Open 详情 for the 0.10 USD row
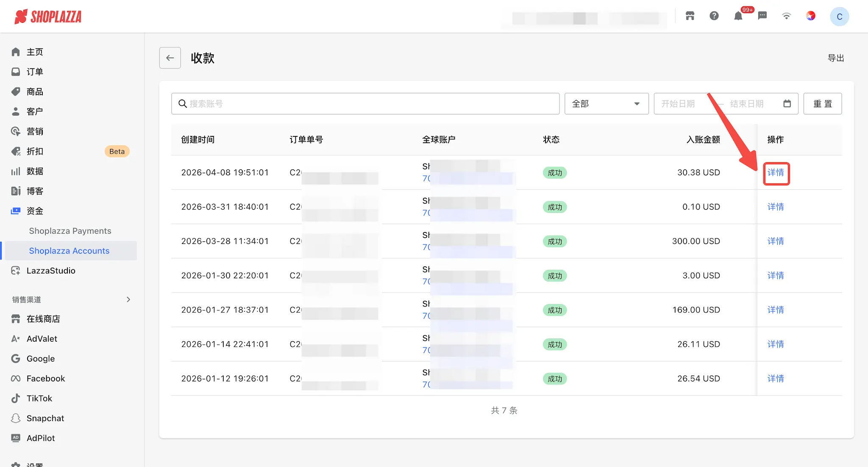868x467 pixels. (x=776, y=207)
